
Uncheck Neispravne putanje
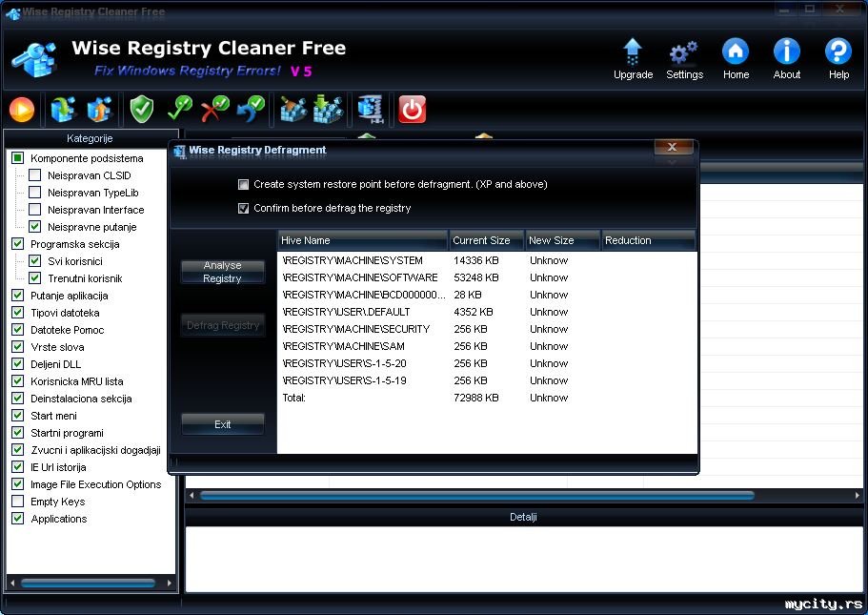point(35,227)
